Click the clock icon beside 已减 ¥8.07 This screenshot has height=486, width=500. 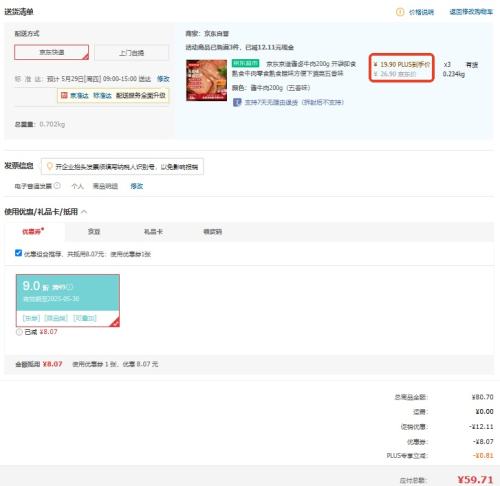point(19,332)
